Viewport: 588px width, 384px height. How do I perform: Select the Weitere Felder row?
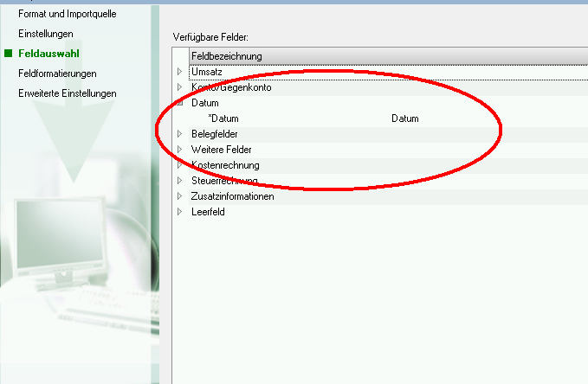(389, 150)
